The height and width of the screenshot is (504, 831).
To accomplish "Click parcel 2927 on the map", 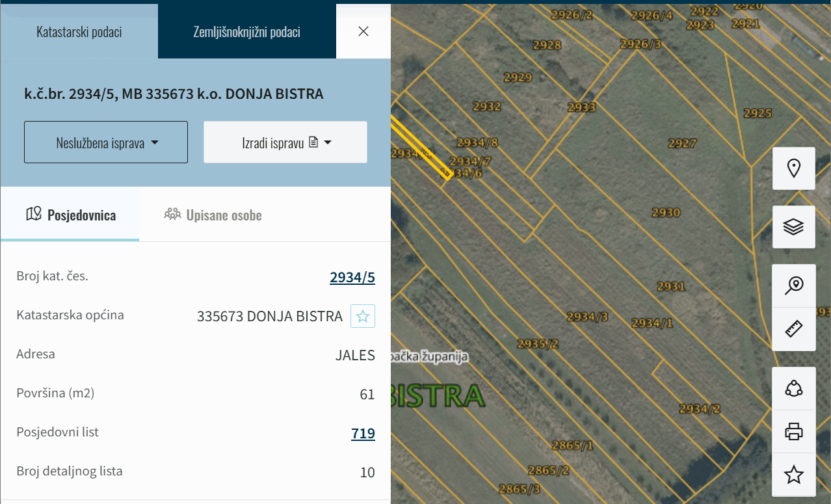I will [x=681, y=144].
